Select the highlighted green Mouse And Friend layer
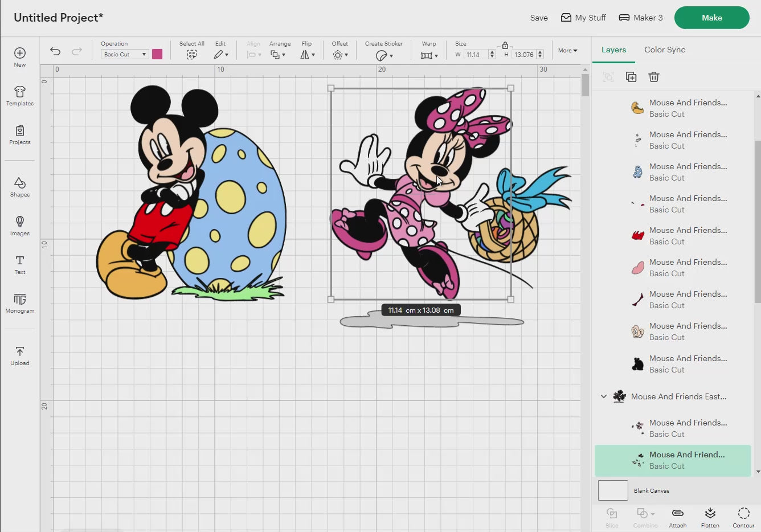The height and width of the screenshot is (532, 761). (x=673, y=460)
